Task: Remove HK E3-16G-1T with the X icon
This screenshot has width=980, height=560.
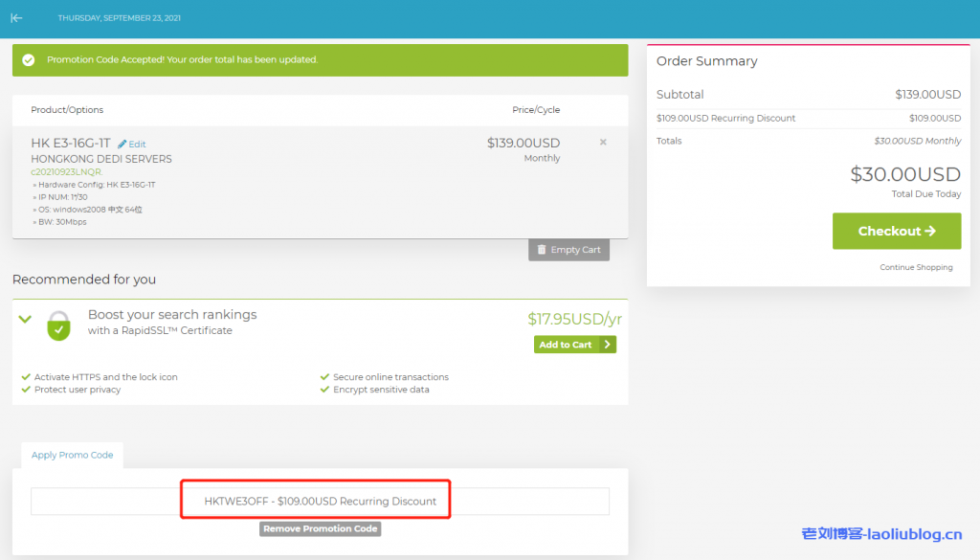Action: point(603,143)
